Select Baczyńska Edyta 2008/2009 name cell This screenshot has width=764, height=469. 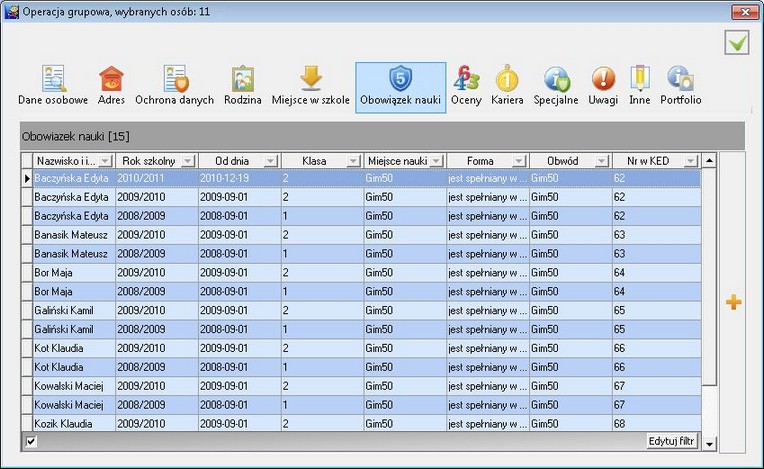[x=74, y=216]
